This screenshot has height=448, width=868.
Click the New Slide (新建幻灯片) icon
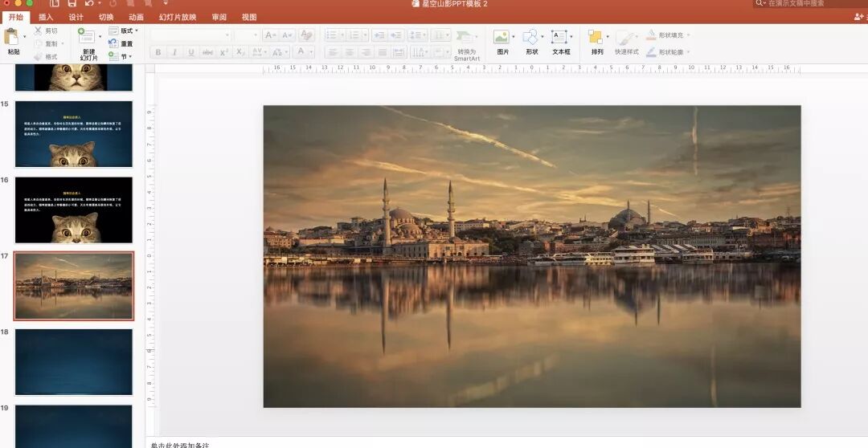pos(86,36)
